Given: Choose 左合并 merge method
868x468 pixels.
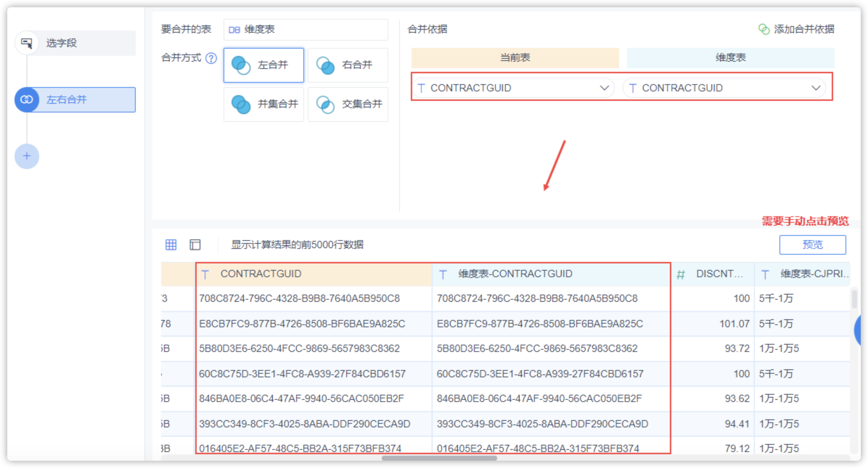Looking at the screenshot, I should (264, 65).
